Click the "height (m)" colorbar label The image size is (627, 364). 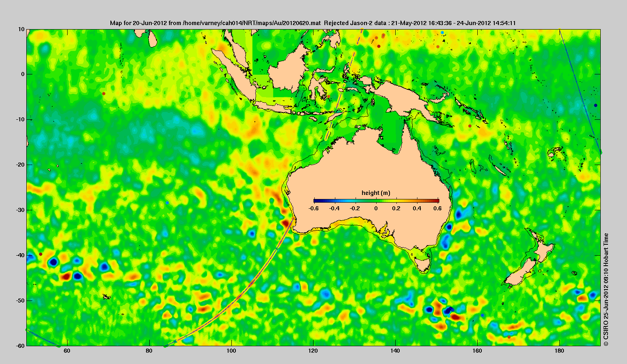point(376,193)
